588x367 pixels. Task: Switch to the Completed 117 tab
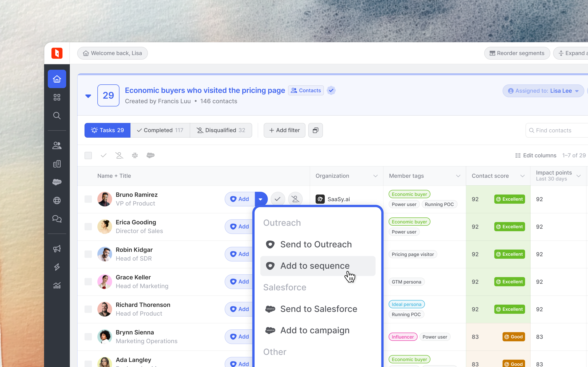tap(160, 130)
